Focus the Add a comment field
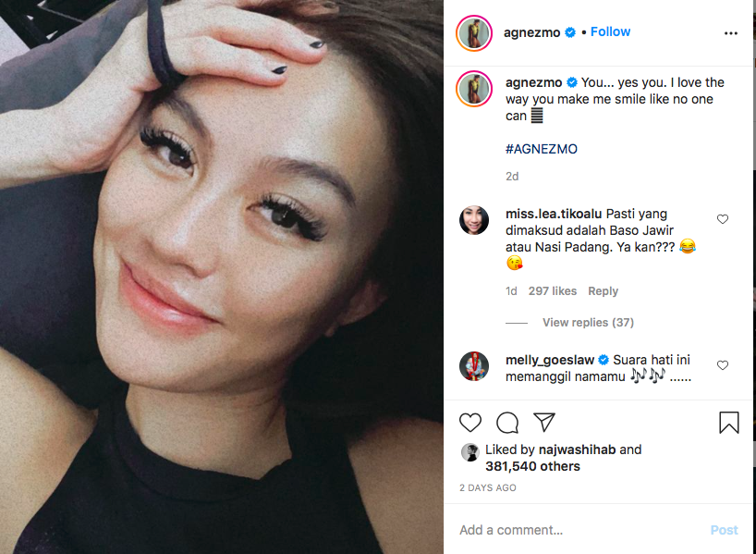The width and height of the screenshot is (756, 554). click(x=579, y=530)
